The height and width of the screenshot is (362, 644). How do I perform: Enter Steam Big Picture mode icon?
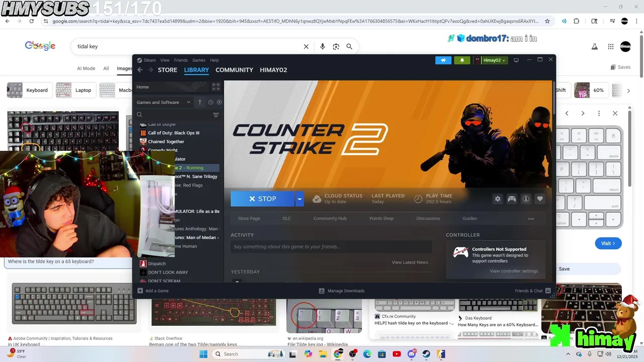pyautogui.click(x=516, y=60)
